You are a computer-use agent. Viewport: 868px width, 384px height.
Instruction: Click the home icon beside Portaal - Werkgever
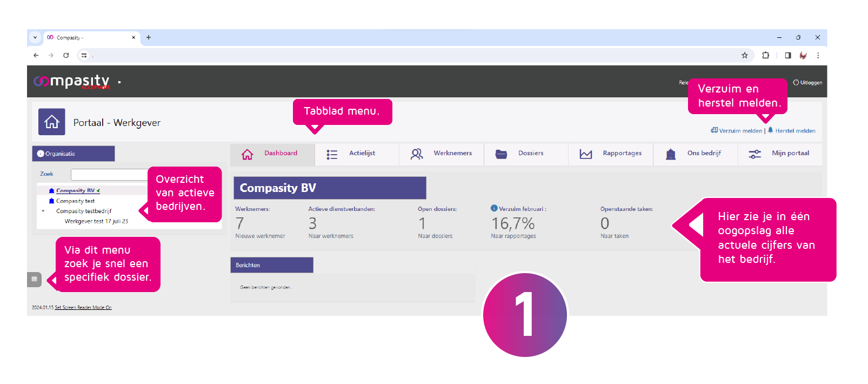[52, 122]
